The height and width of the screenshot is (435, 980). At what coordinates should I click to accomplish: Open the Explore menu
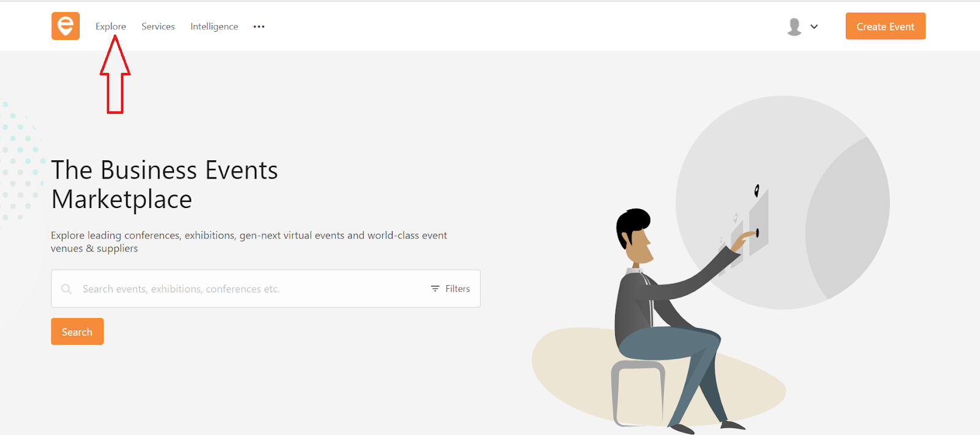click(111, 26)
